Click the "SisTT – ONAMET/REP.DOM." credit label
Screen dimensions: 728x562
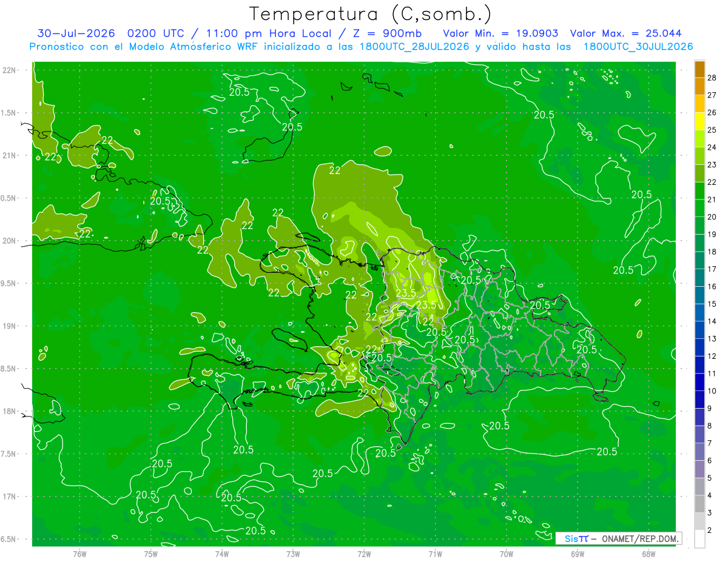[x=618, y=538]
